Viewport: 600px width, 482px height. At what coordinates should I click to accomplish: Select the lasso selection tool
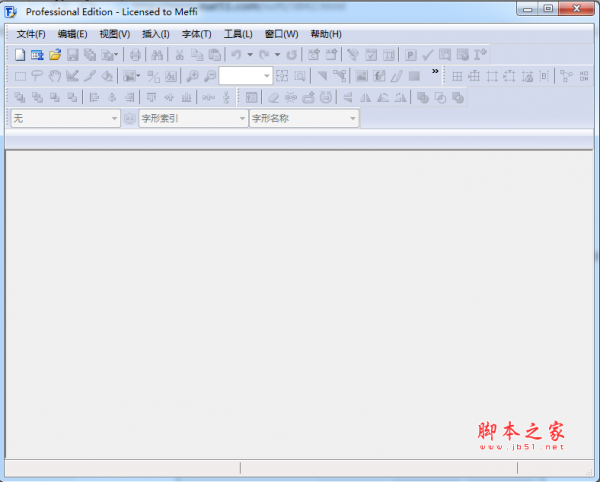coord(37,76)
